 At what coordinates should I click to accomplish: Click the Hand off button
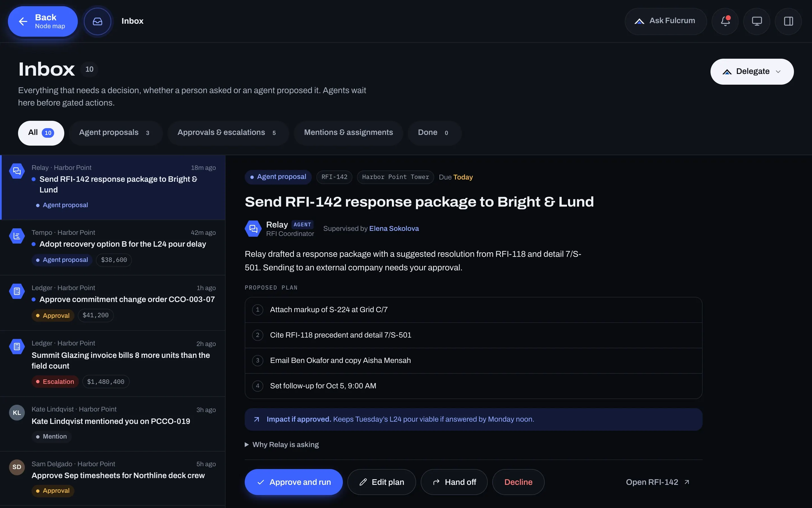tap(454, 482)
